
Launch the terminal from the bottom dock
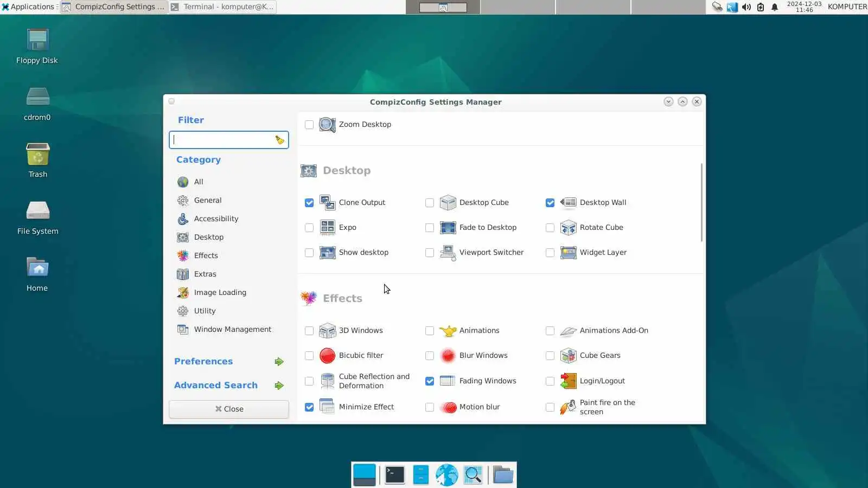[394, 475]
